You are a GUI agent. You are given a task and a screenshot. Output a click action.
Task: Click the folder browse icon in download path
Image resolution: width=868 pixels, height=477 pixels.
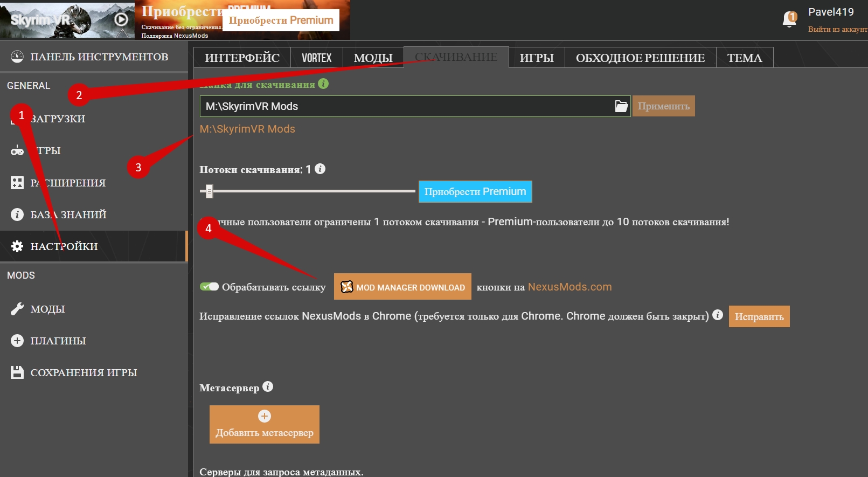pyautogui.click(x=621, y=106)
